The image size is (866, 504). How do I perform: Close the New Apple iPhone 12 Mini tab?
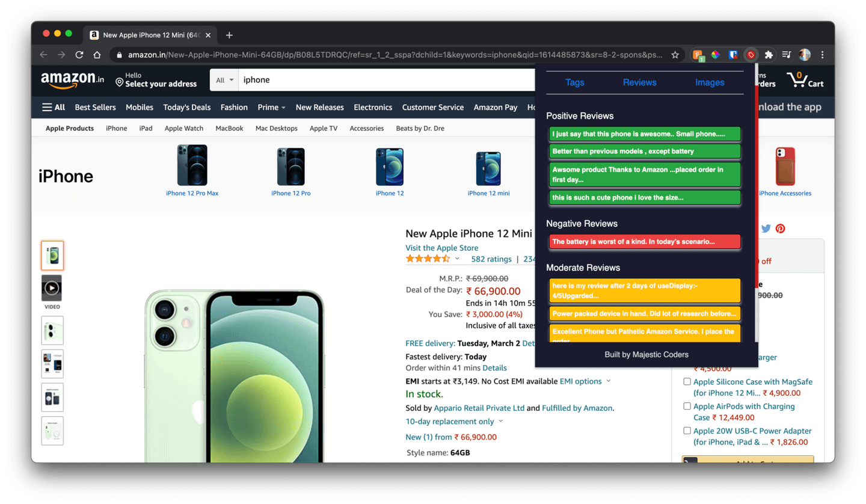pyautogui.click(x=208, y=35)
